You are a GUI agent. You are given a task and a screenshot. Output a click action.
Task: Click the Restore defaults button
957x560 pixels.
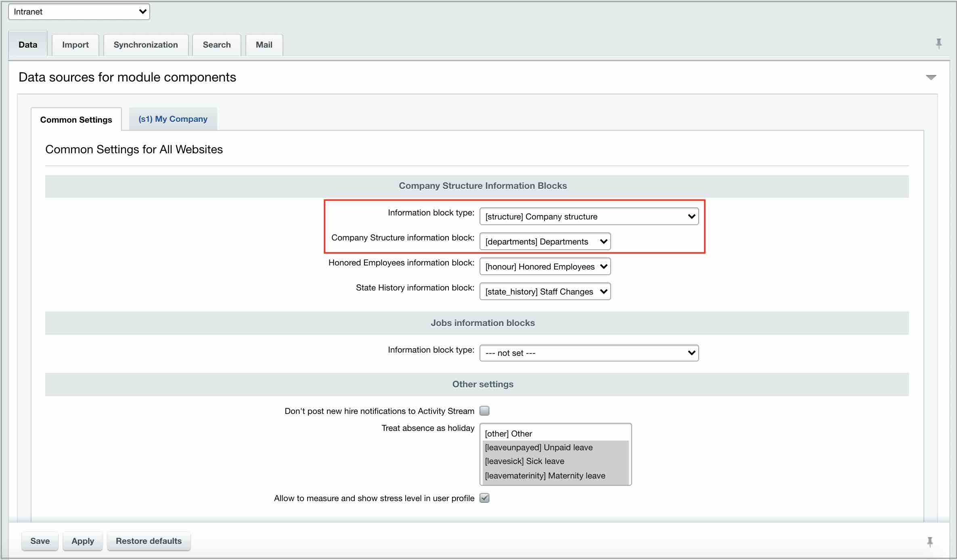tap(149, 541)
